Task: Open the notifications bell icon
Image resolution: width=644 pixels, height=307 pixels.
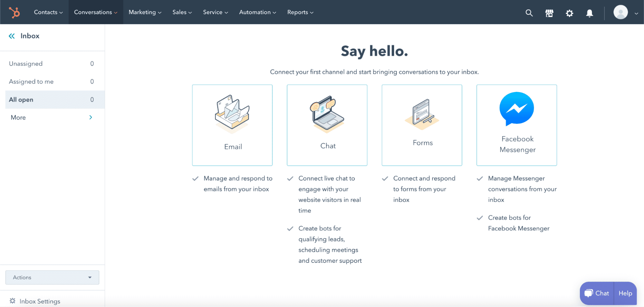Action: click(x=590, y=13)
